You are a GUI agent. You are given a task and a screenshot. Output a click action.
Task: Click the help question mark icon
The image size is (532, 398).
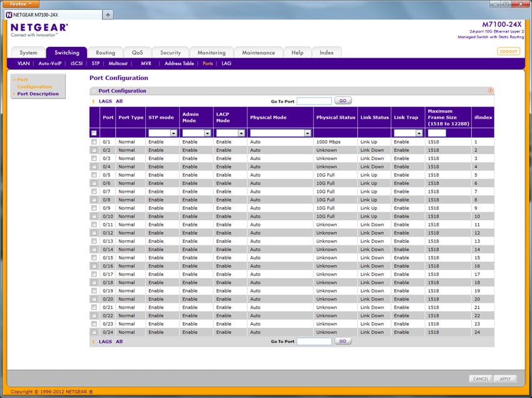[490, 91]
